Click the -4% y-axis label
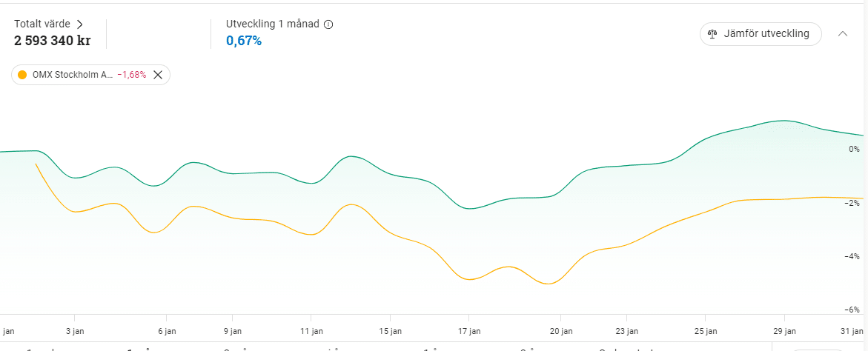This screenshot has width=868, height=351. (x=853, y=256)
